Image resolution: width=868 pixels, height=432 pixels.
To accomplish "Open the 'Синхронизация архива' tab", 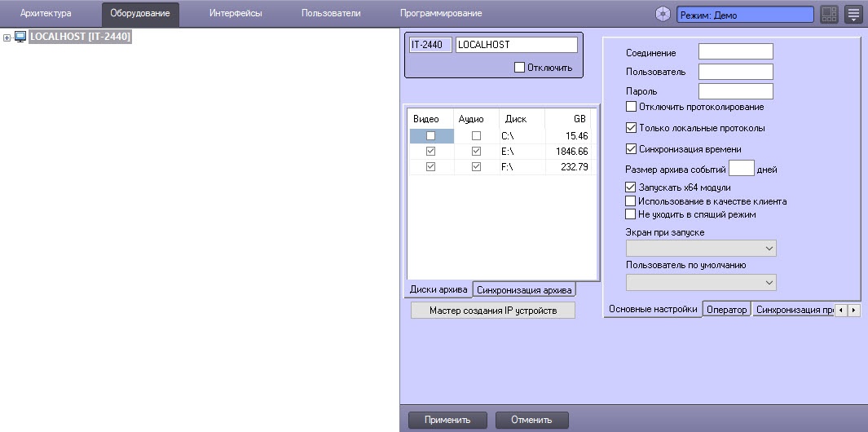I will [525, 289].
